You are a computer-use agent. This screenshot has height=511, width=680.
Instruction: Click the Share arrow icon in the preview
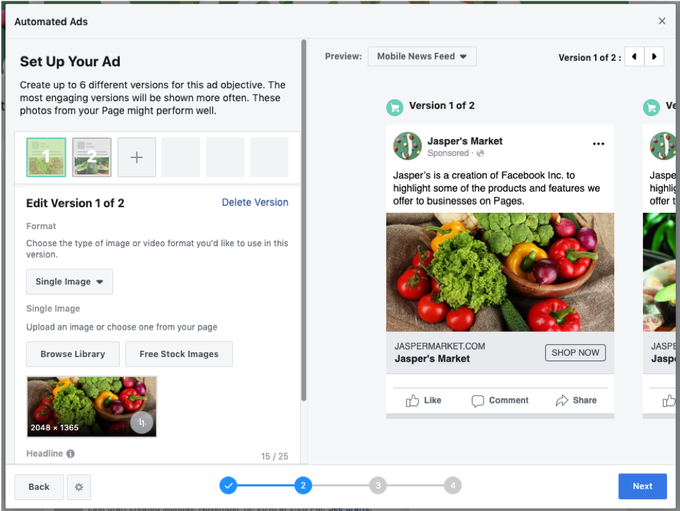[x=562, y=400]
